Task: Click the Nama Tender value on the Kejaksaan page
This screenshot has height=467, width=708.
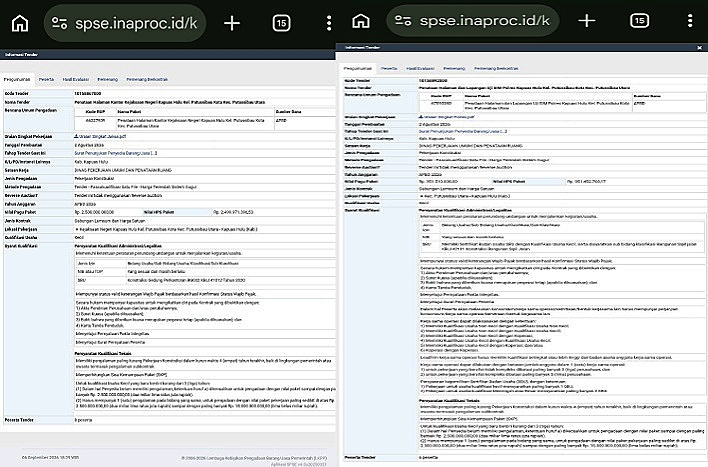Action: coord(170,102)
